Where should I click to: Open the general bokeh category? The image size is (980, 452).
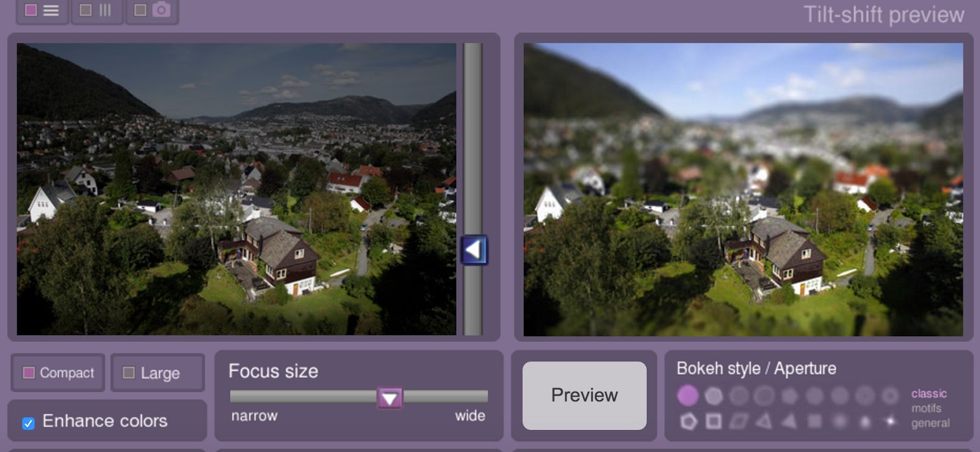coord(930,423)
